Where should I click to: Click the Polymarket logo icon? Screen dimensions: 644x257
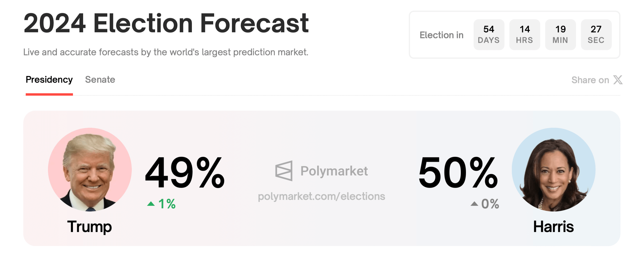click(284, 171)
